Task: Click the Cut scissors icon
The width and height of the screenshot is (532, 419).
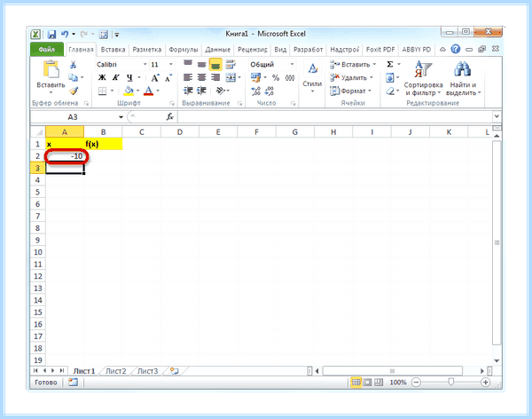Action: click(73, 65)
